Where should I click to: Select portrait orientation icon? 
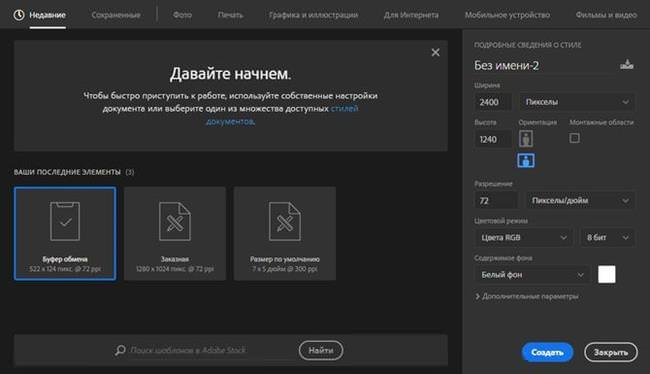(x=526, y=139)
